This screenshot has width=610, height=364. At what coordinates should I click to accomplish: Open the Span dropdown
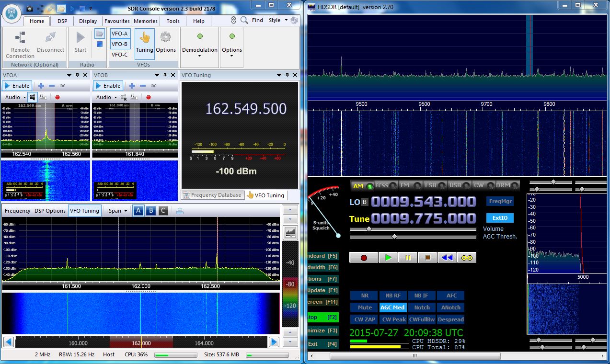[117, 211]
